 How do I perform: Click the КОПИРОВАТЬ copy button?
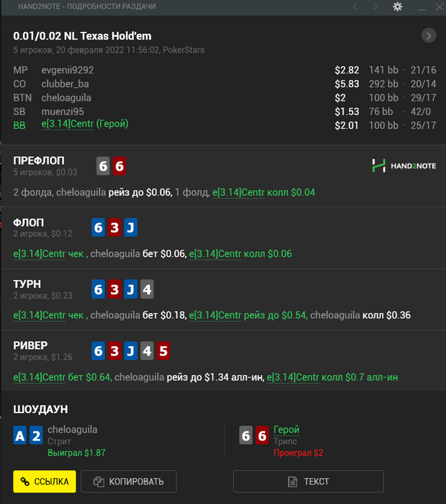coord(129,482)
